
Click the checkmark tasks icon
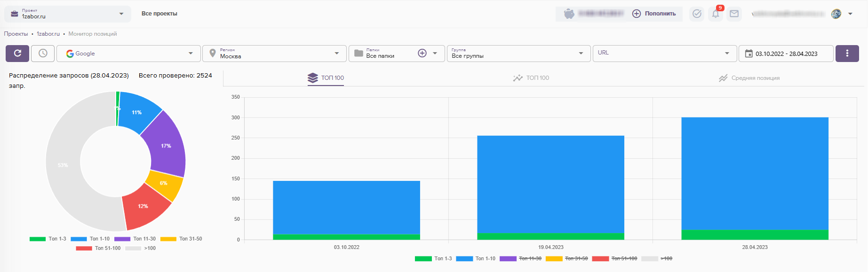point(697,14)
